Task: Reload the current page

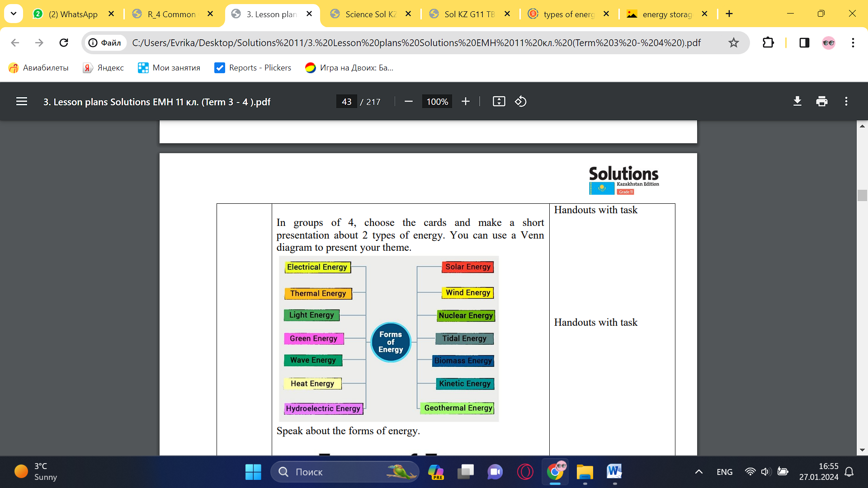Action: pos(64,42)
